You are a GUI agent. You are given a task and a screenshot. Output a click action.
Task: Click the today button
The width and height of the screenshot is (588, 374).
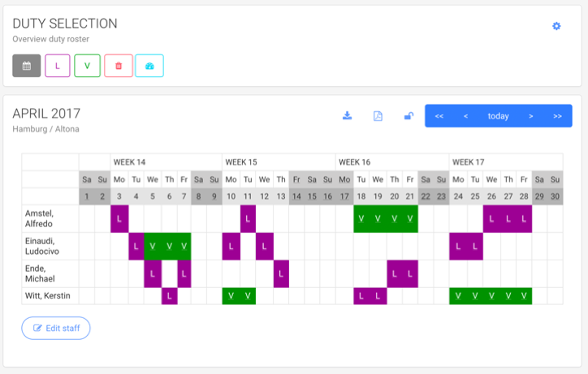coord(499,116)
